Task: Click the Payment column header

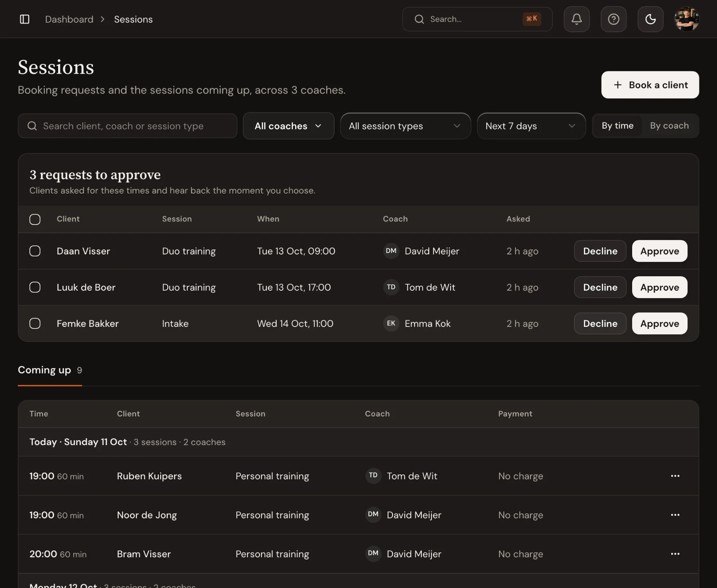Action: (x=515, y=414)
